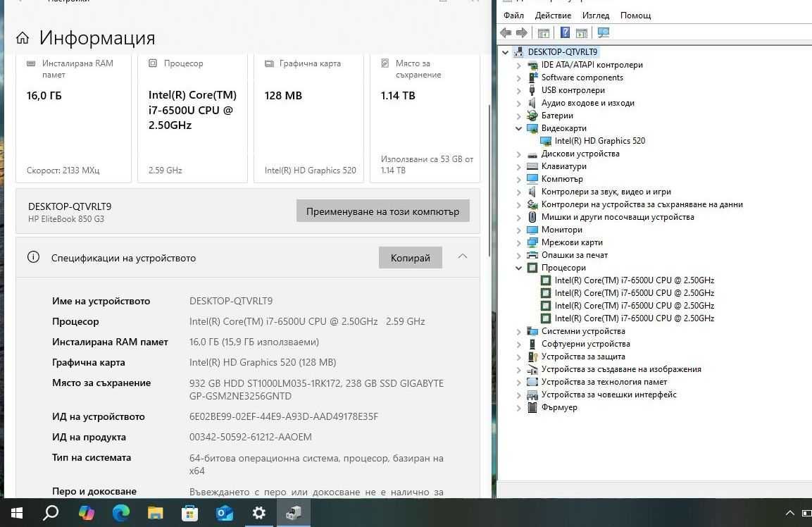Image resolution: width=812 pixels, height=527 pixels.
Task: Click the Устройства за защита icon
Action: [x=532, y=356]
